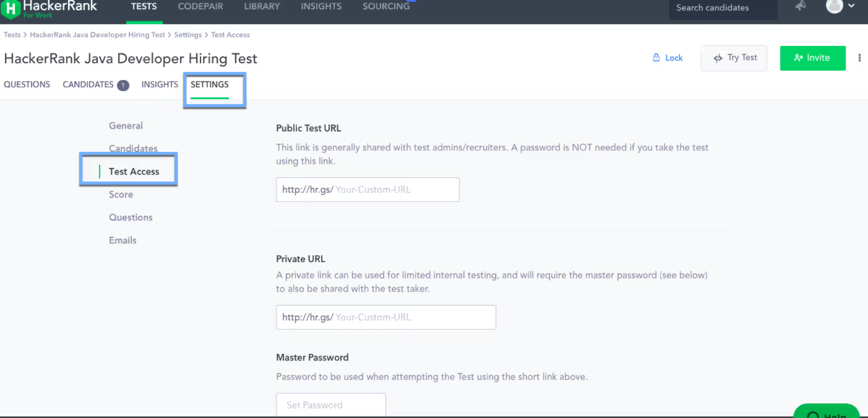The width and height of the screenshot is (868, 418).
Task: Click the Public Test URL heading
Action: point(308,128)
